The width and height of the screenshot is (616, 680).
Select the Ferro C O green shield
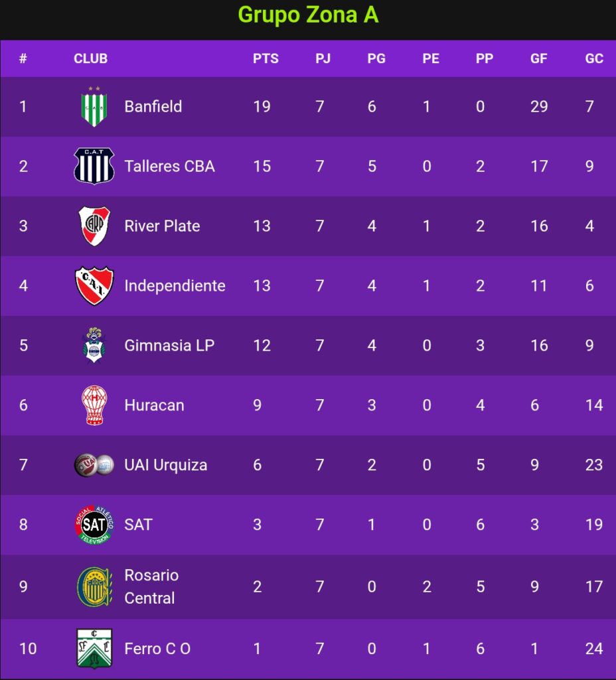pyautogui.click(x=94, y=649)
